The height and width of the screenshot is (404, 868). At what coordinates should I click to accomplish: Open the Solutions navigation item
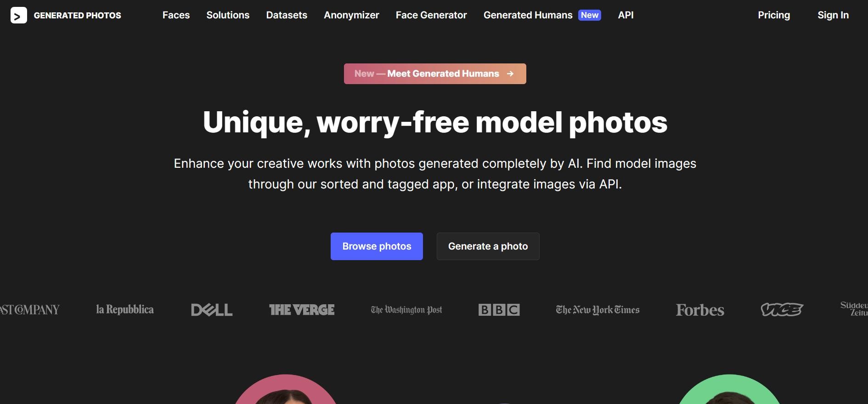pos(228,15)
